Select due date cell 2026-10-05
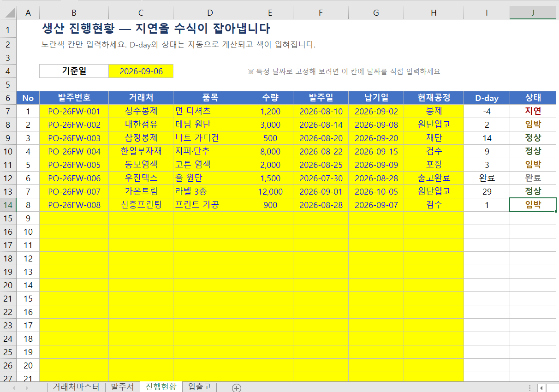The height and width of the screenshot is (392, 559). 376,191
